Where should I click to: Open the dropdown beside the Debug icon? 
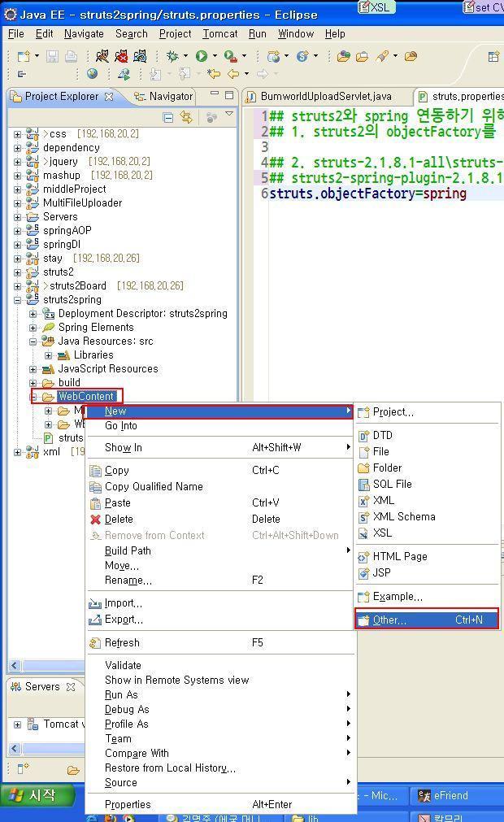[x=185, y=56]
